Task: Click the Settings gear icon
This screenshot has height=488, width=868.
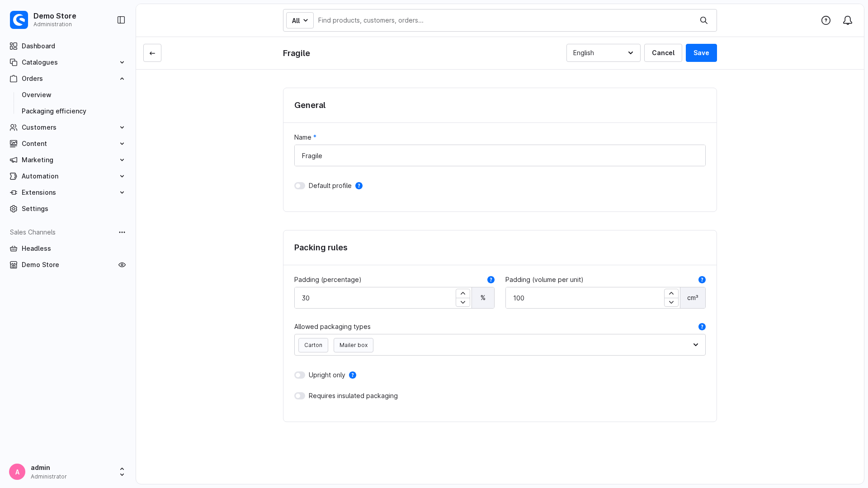Action: click(14, 209)
